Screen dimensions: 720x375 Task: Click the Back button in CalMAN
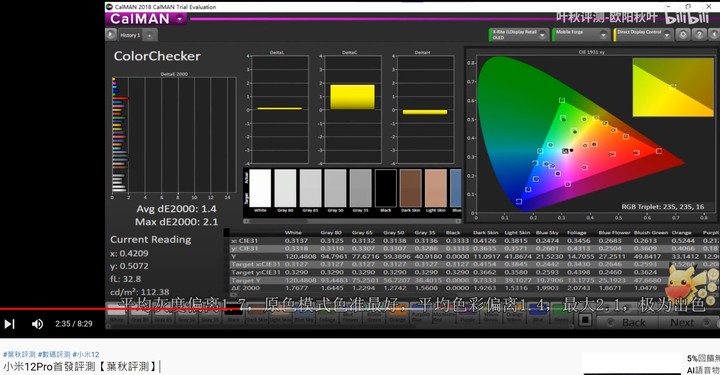click(x=627, y=323)
